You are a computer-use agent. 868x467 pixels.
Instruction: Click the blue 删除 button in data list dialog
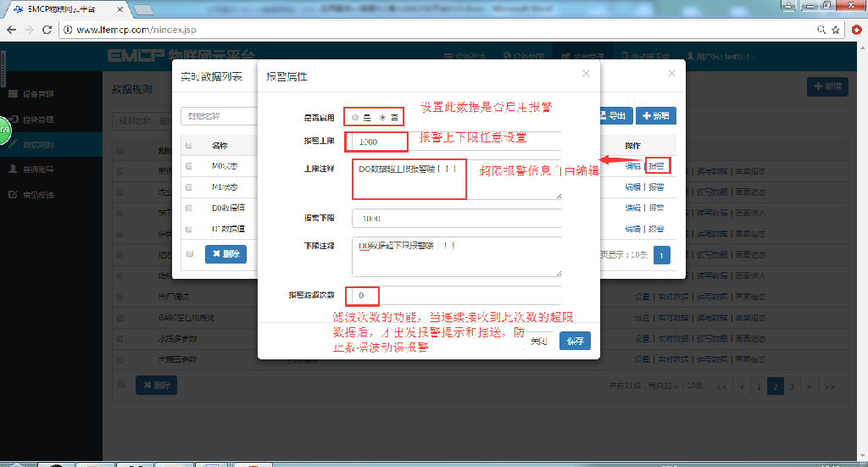pyautogui.click(x=225, y=254)
